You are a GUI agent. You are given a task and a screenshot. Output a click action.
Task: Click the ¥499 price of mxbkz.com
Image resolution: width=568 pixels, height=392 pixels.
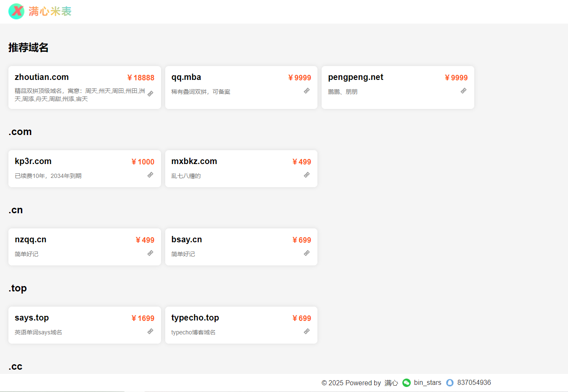(302, 162)
